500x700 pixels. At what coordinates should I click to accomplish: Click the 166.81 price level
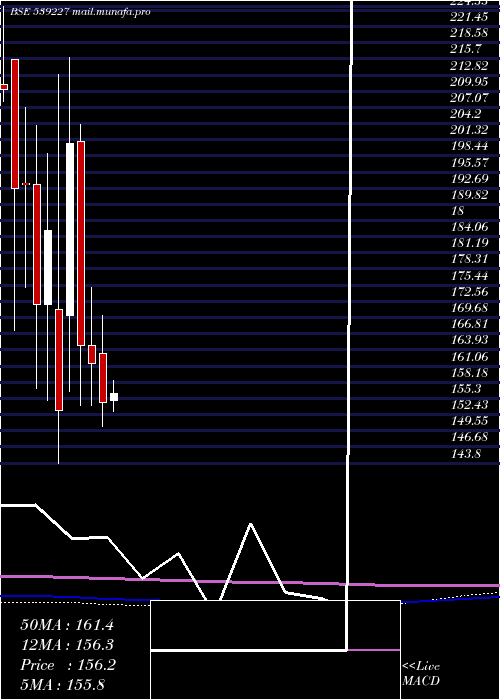pyautogui.click(x=469, y=324)
